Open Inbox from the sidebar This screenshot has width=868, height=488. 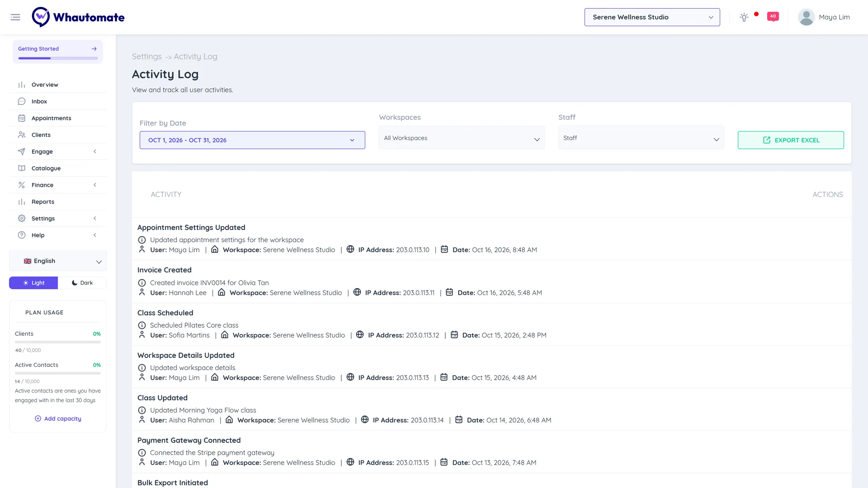[x=58, y=102]
